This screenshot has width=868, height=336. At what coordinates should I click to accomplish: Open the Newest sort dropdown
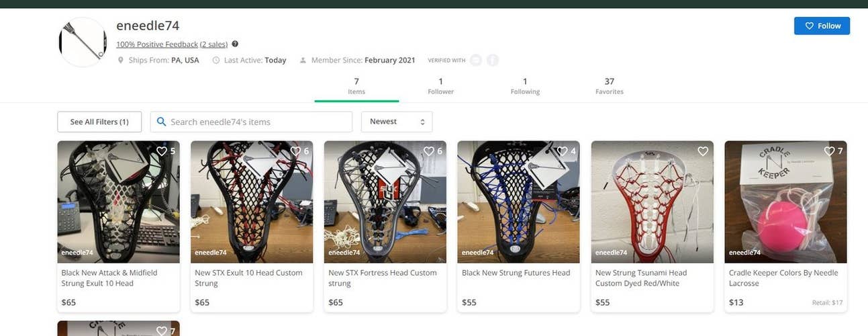(x=397, y=122)
